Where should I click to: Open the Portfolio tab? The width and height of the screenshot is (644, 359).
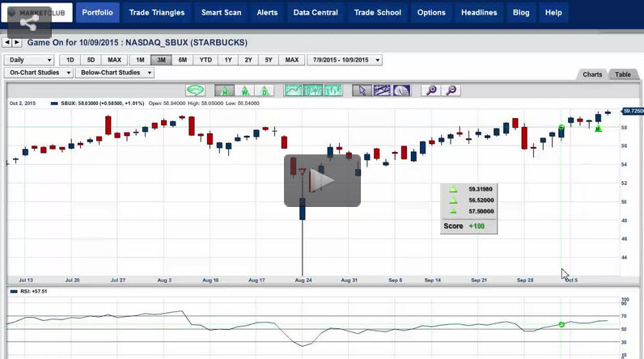pyautogui.click(x=97, y=12)
